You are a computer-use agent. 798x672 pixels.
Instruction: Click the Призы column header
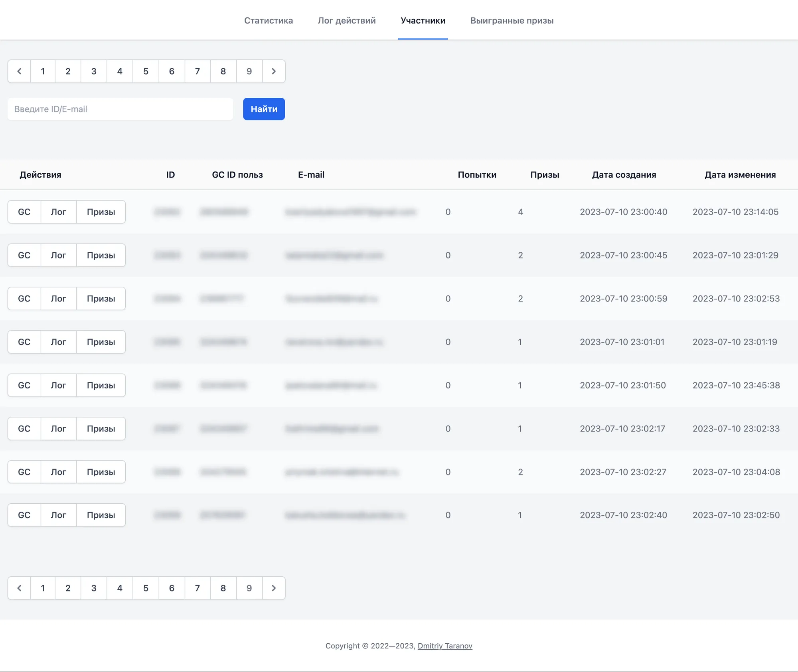[545, 175]
